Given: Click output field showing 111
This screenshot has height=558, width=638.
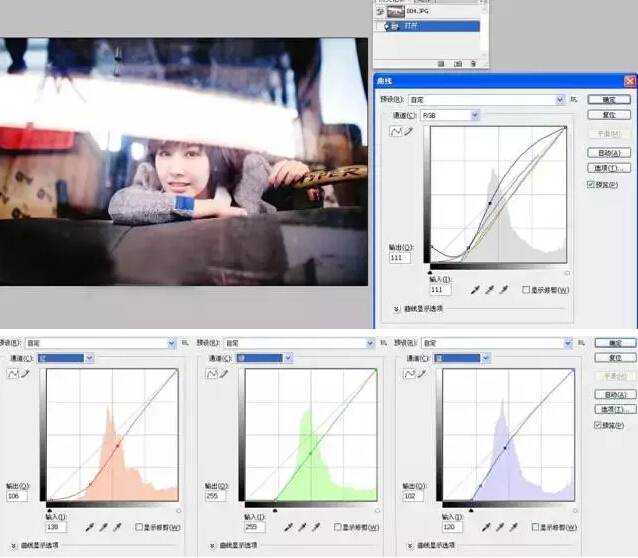Looking at the screenshot, I should click(400, 258).
